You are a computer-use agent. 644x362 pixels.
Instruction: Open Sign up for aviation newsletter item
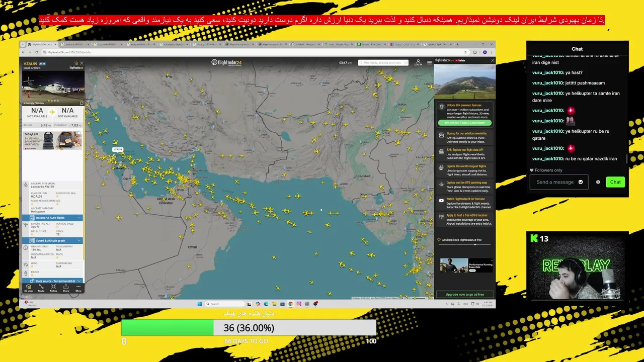tap(464, 137)
